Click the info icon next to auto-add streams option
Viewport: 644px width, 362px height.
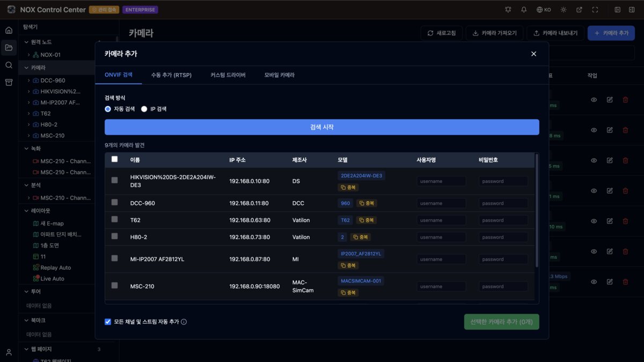click(x=184, y=322)
